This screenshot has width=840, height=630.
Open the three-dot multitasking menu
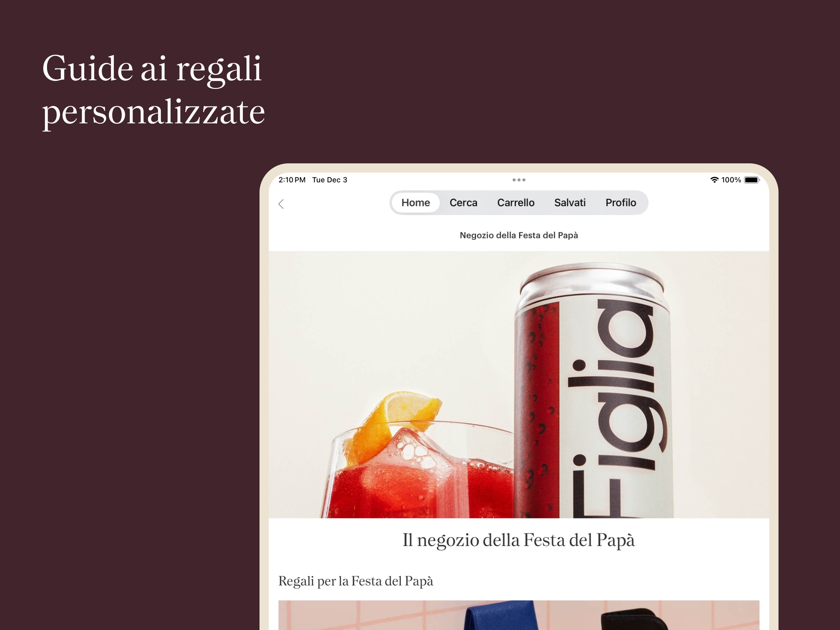pyautogui.click(x=519, y=180)
